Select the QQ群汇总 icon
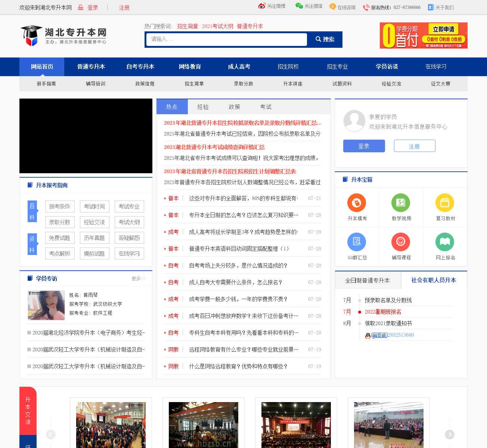Image resolution: width=487 pixels, height=448 pixels. [357, 242]
